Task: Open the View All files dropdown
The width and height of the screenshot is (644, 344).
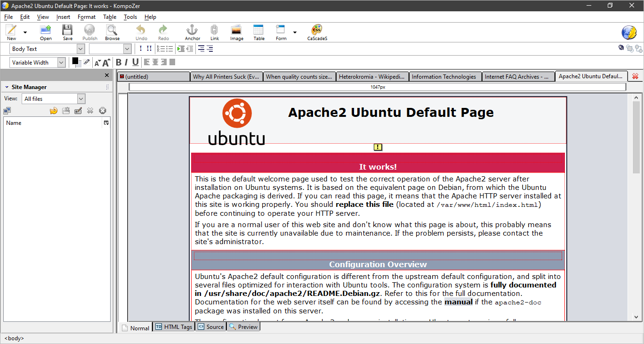Action: [53, 99]
